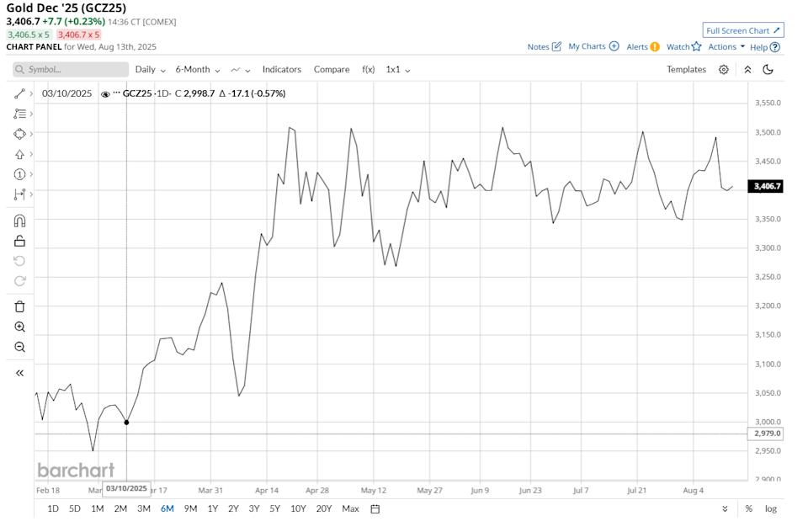Collapse the left drawing toolbar
This screenshot has width=808, height=532.
point(19,373)
